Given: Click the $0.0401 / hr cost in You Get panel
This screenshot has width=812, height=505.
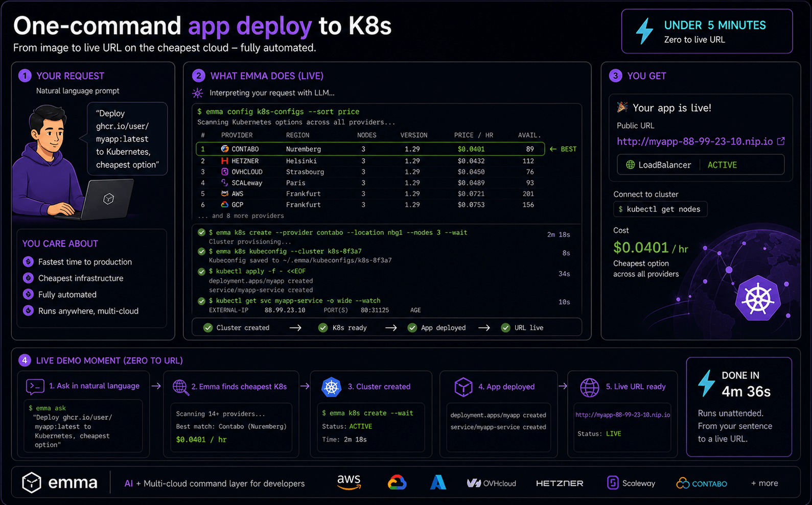Looking at the screenshot, I should 651,248.
